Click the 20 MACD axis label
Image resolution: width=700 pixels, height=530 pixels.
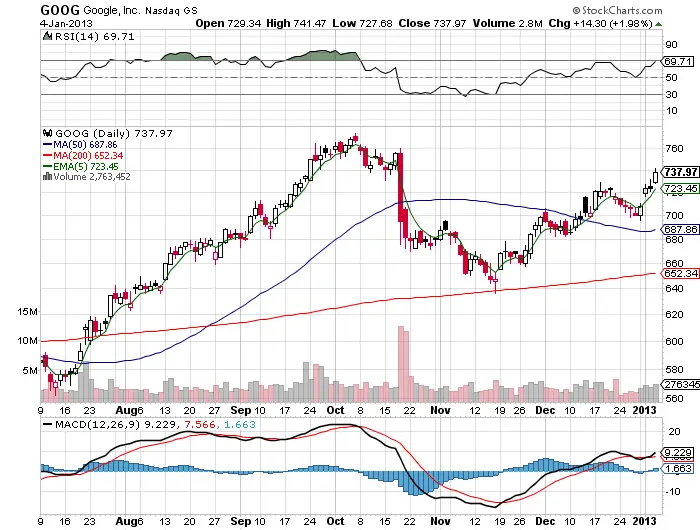point(675,431)
